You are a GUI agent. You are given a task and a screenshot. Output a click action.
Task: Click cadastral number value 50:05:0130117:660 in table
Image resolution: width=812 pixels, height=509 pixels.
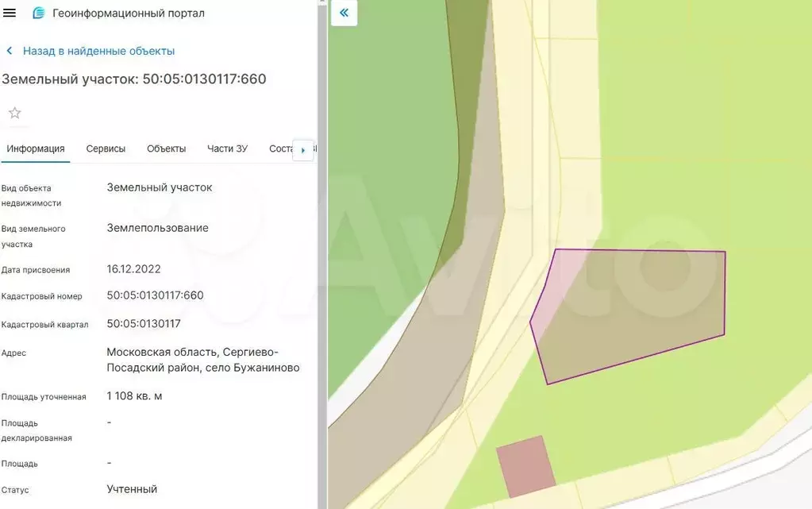155,295
